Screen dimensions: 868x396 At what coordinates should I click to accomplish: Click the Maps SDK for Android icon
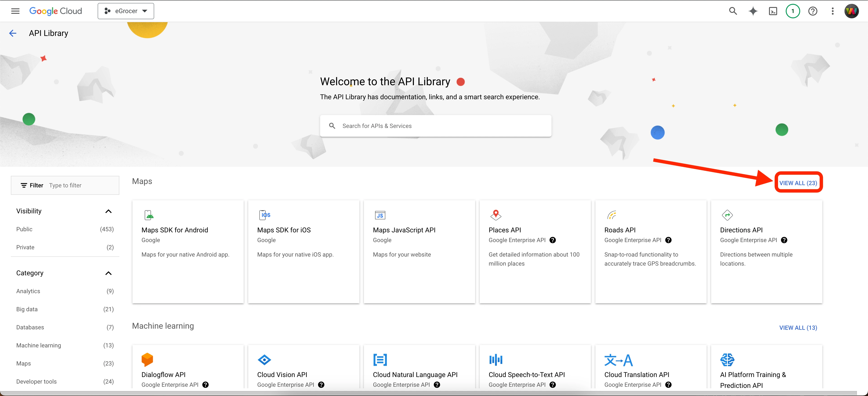click(149, 215)
